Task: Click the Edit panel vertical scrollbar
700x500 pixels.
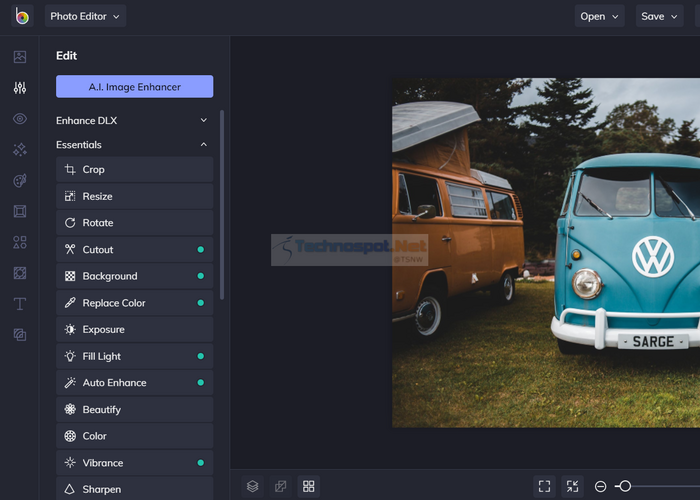Action: coord(222,205)
